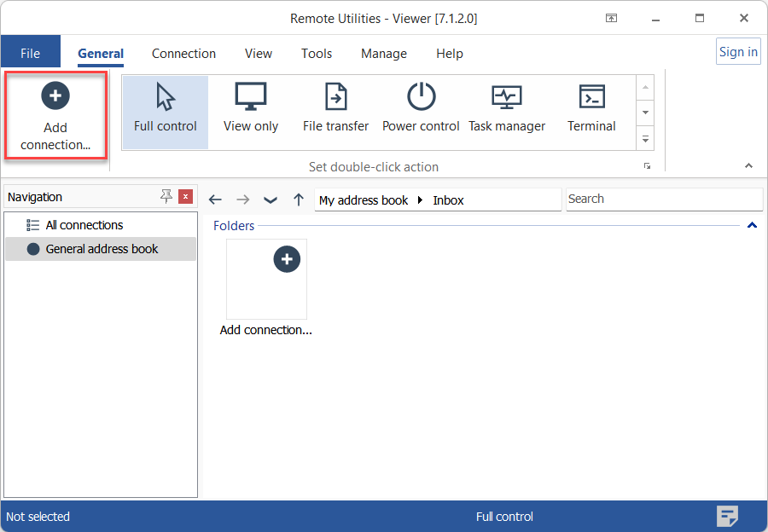Screen dimensions: 768x532
Task: Click the Sign in button
Action: pyautogui.click(x=738, y=51)
